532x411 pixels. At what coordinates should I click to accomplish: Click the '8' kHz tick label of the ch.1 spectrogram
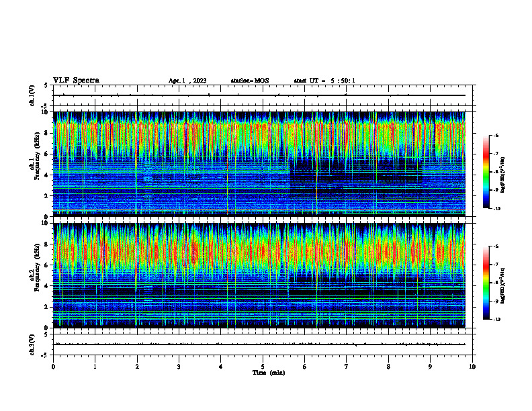pos(47,133)
